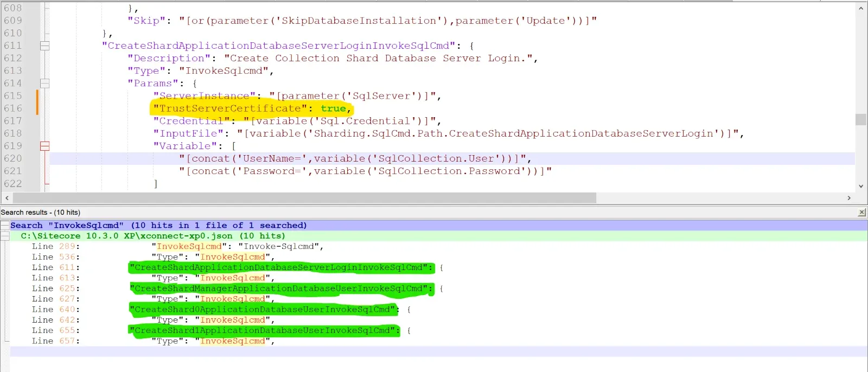Click line number 616 in the margin

[13, 108]
